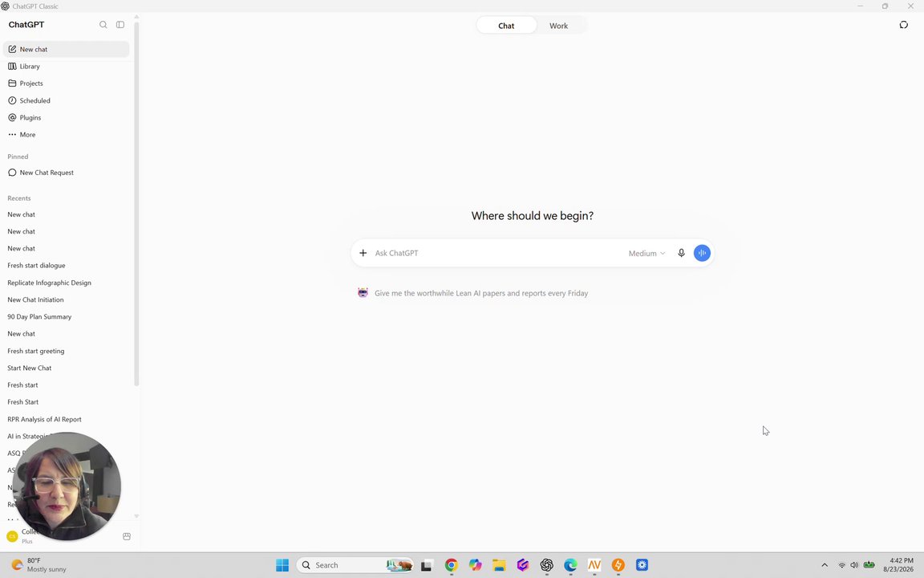Screen dimensions: 924x578
Task: Open Microsoft Edge from the taskbar
Action: [570, 565]
